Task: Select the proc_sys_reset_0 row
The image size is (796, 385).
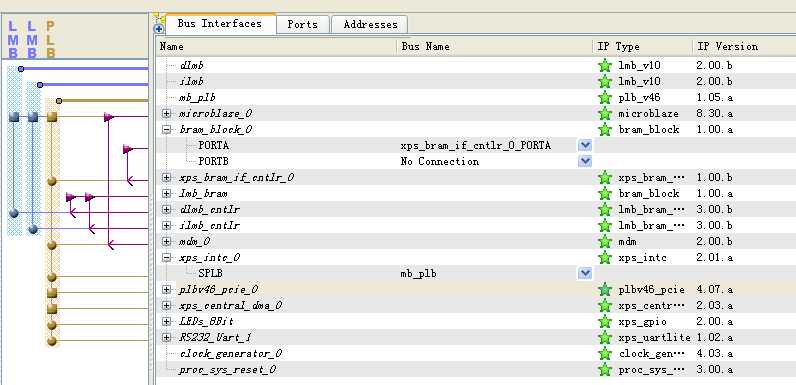Action: click(x=476, y=370)
